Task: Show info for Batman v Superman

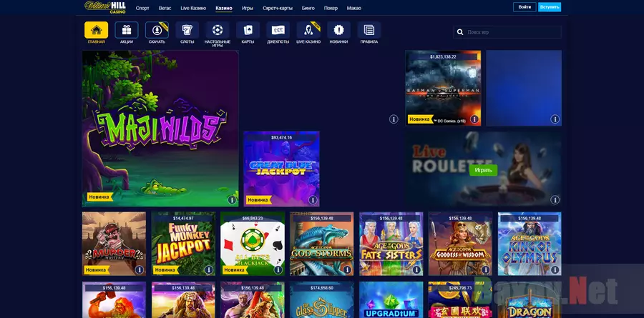Action: point(474,119)
